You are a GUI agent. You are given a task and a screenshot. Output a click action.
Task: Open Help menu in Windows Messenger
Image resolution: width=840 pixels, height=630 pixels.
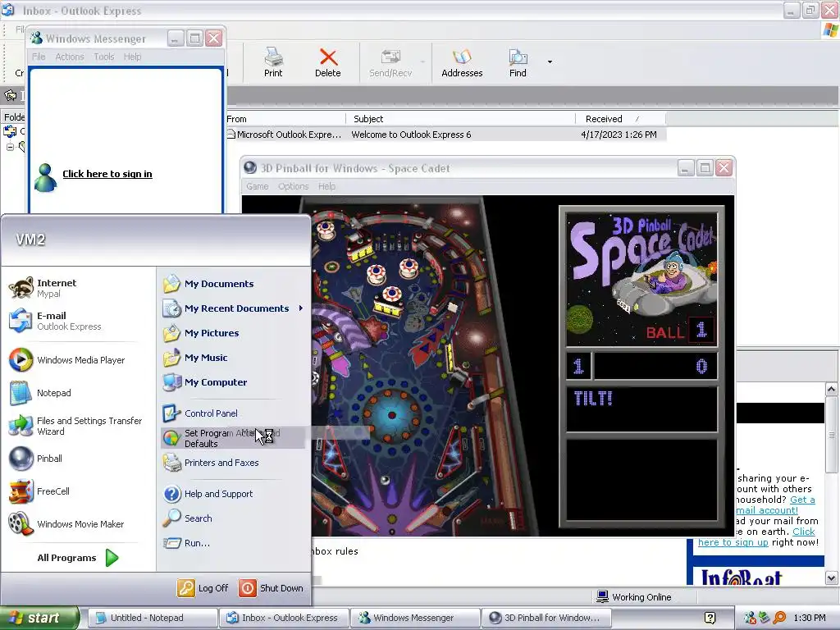(132, 57)
